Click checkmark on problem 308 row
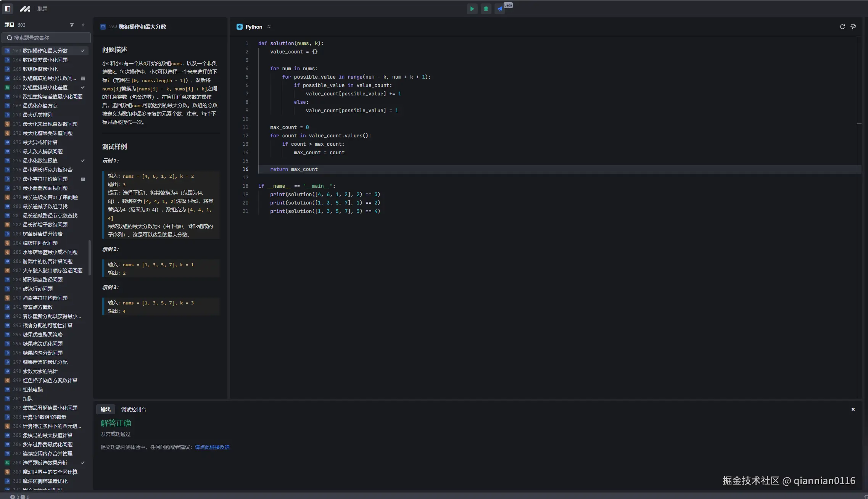This screenshot has width=868, height=499. (x=83, y=463)
